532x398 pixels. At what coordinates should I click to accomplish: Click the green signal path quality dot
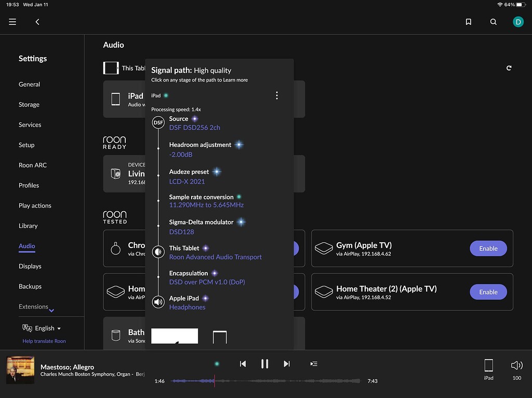pyautogui.click(x=216, y=364)
